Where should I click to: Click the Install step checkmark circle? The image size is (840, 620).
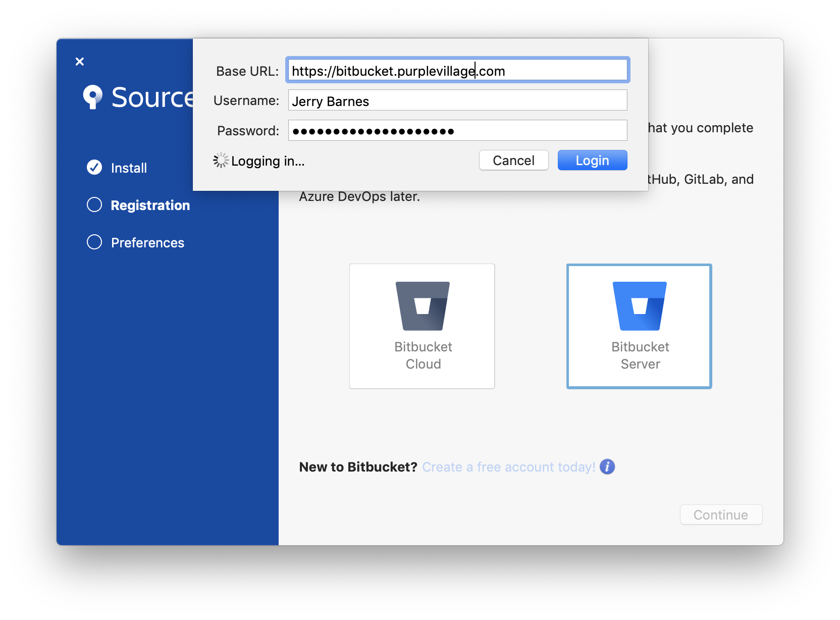[94, 167]
